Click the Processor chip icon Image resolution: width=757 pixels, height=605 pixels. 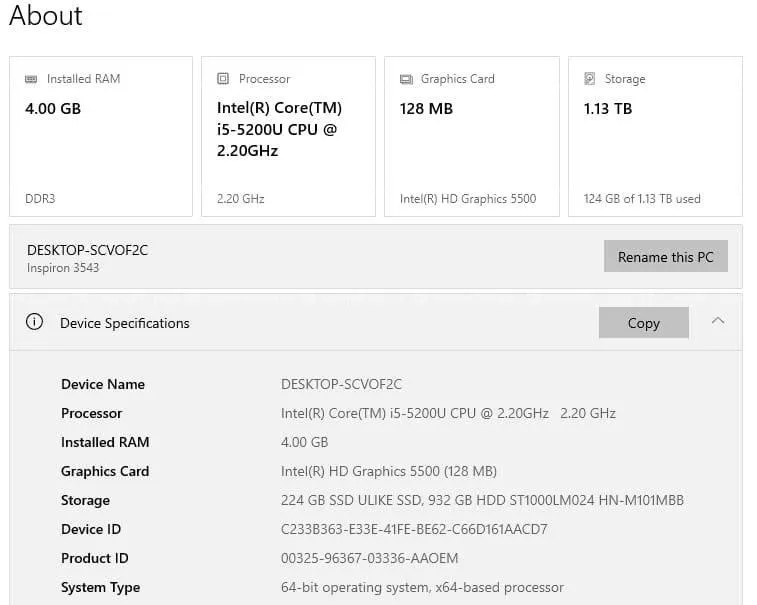223,79
